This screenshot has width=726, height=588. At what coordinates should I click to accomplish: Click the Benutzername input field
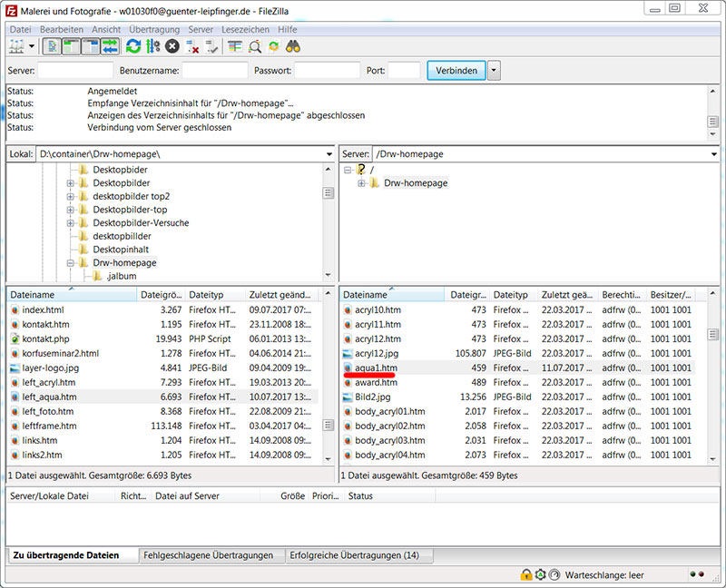coord(215,70)
